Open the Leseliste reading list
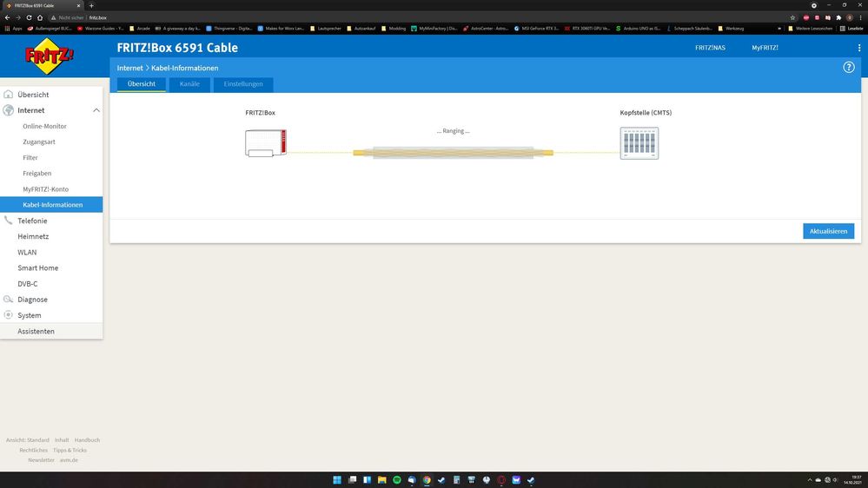Image resolution: width=868 pixels, height=488 pixels. tap(851, 28)
